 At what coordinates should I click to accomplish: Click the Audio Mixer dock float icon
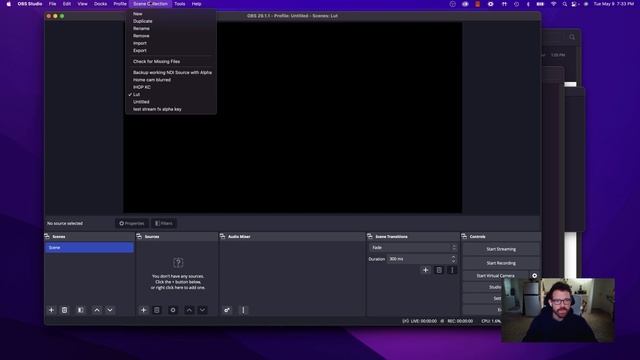coord(222,236)
